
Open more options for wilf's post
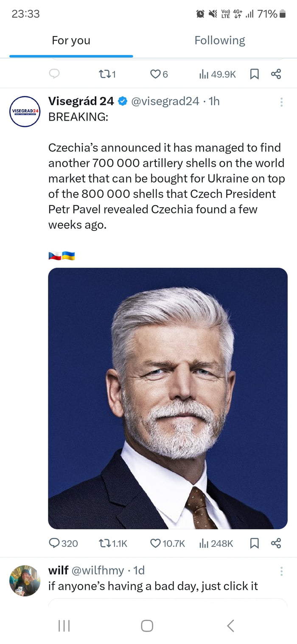(x=281, y=571)
